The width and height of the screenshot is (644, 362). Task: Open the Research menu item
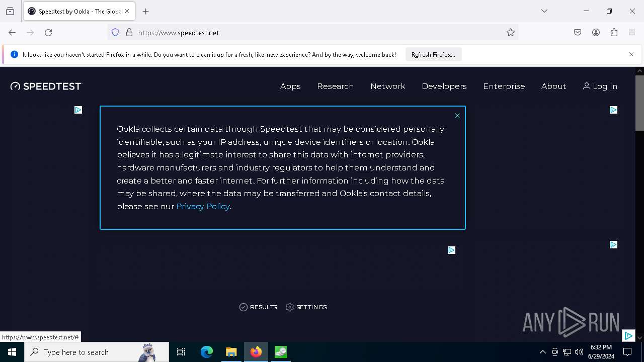click(x=335, y=86)
